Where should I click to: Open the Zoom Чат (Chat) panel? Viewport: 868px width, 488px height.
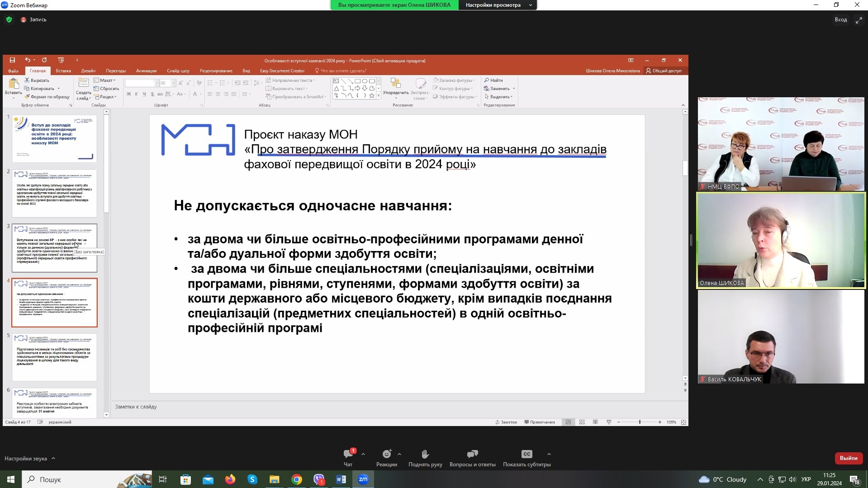[348, 458]
